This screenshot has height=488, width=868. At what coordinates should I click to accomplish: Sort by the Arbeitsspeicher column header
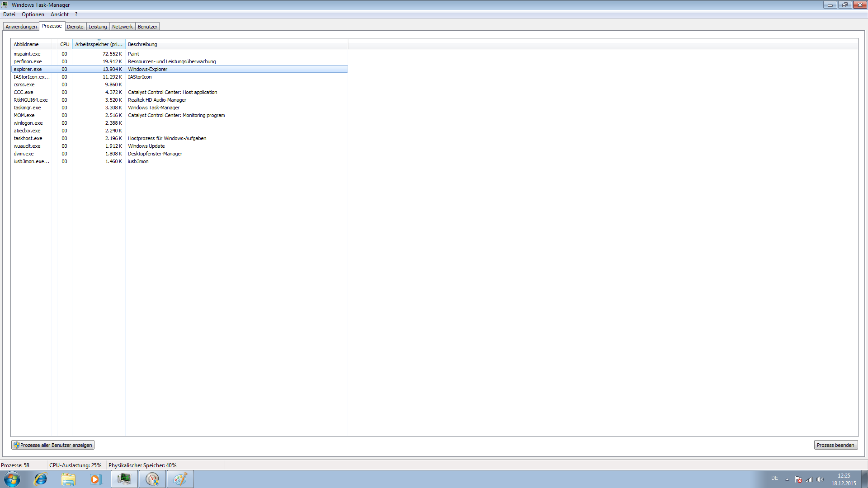tap(99, 44)
